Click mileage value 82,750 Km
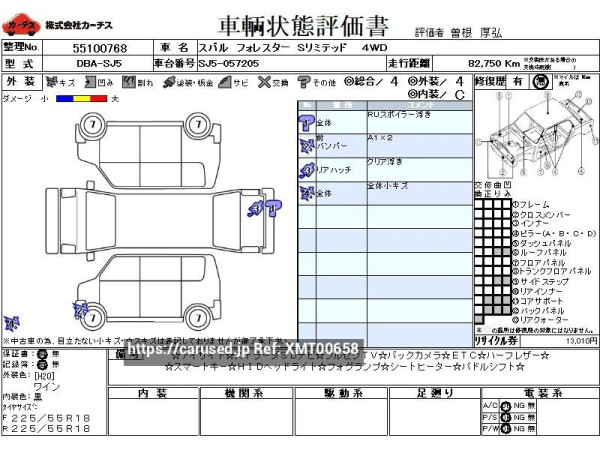The width and height of the screenshot is (600, 450). (x=494, y=64)
